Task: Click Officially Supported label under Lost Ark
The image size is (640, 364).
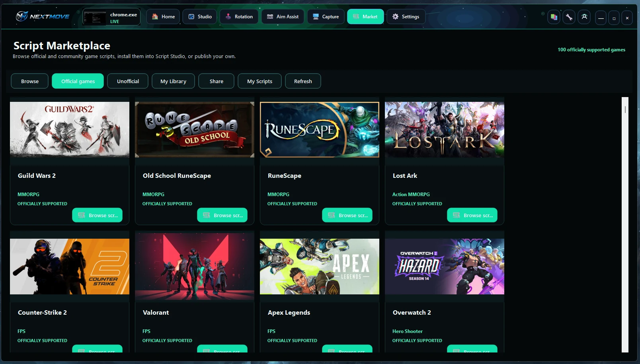Action: 417,204
